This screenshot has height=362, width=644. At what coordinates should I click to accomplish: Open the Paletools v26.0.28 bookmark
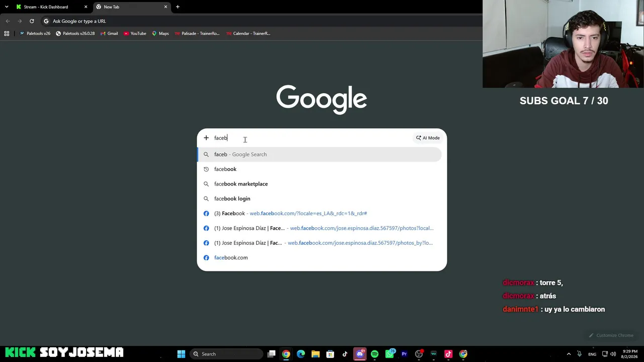[x=75, y=34]
